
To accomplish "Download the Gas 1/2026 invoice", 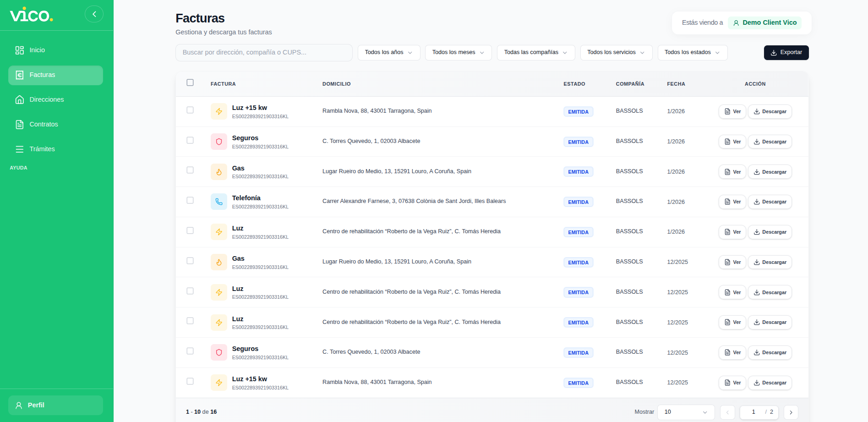I will (x=770, y=172).
